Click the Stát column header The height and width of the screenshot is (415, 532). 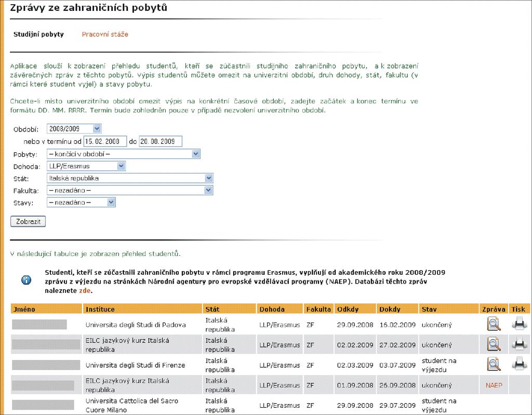tap(229, 309)
